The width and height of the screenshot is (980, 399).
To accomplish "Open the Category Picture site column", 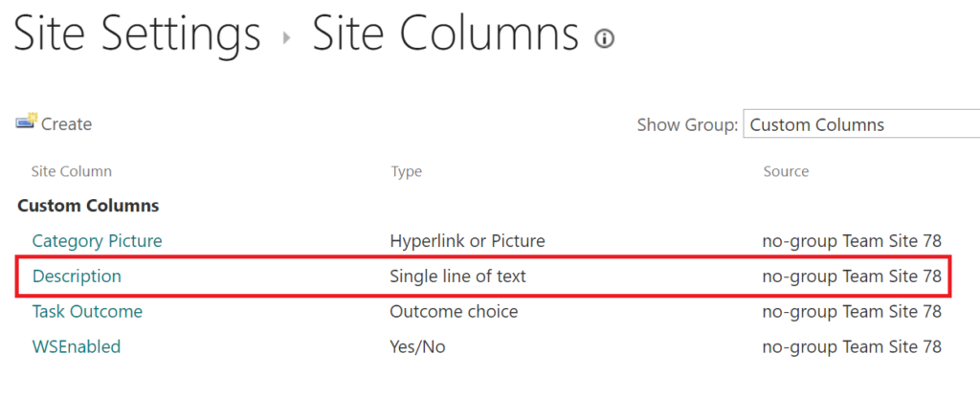I will tap(97, 240).
